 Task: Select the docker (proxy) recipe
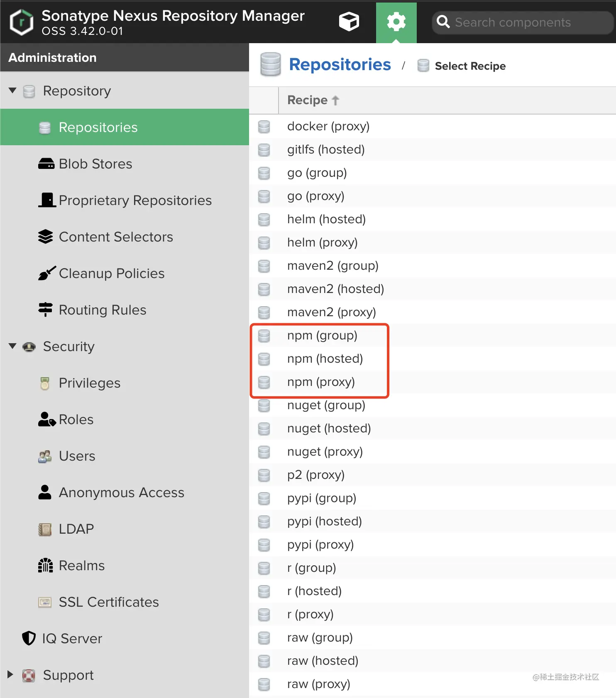click(328, 126)
